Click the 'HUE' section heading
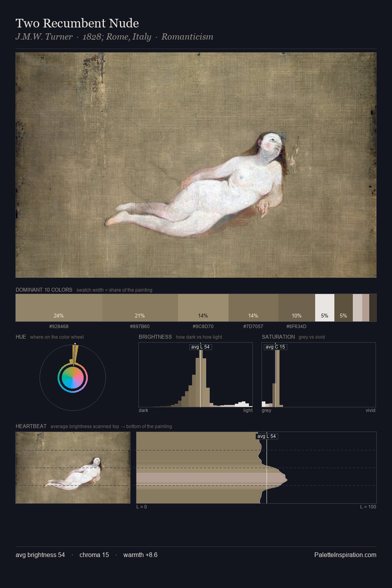 click(x=21, y=337)
